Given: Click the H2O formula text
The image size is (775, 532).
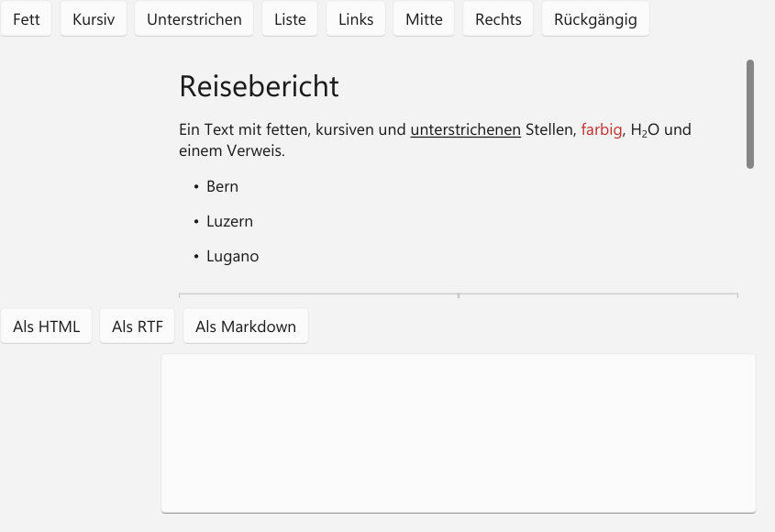Looking at the screenshot, I should tap(645, 130).
